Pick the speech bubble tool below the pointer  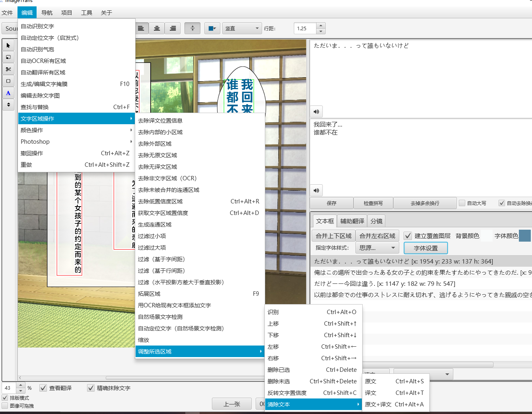pyautogui.click(x=8, y=57)
